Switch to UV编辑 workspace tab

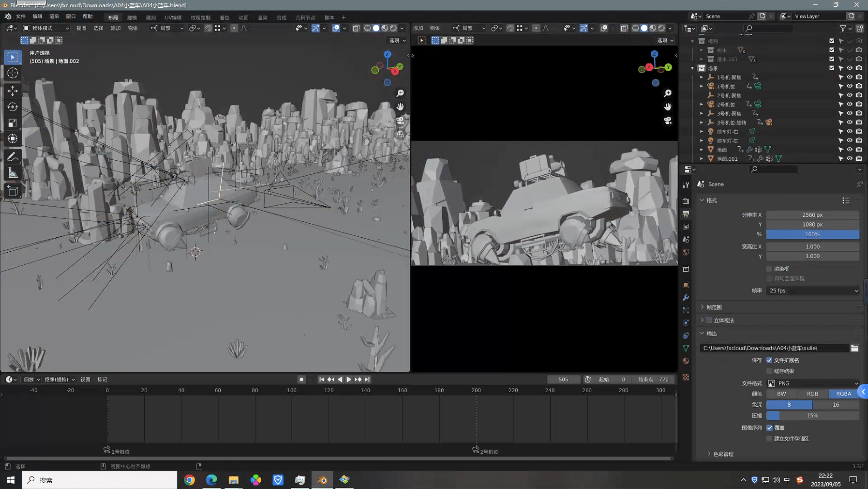point(173,17)
